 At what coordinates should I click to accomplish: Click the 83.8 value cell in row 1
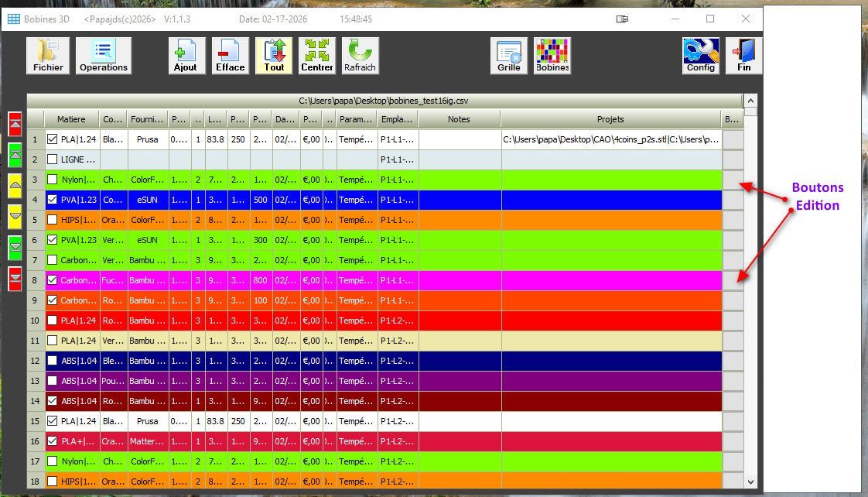click(x=216, y=139)
